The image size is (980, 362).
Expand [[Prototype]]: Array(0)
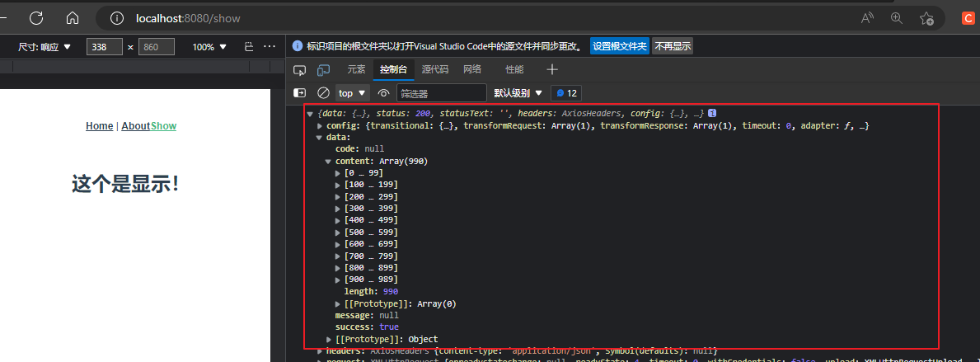click(338, 303)
